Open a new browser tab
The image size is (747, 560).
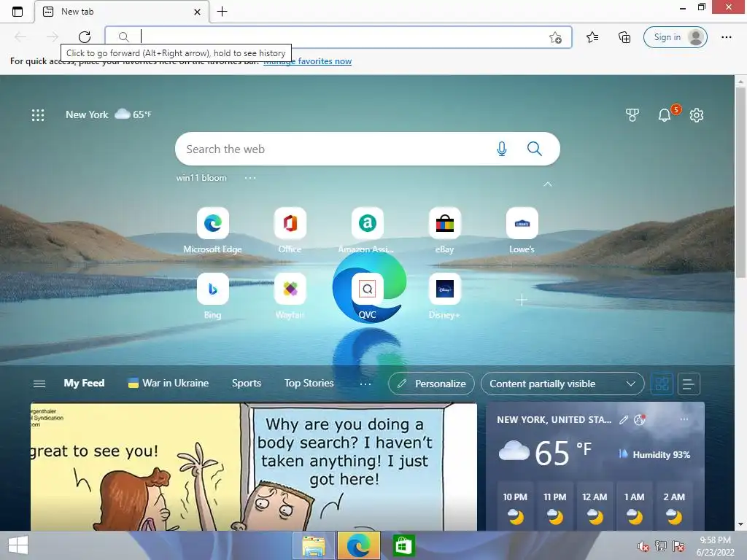(222, 12)
